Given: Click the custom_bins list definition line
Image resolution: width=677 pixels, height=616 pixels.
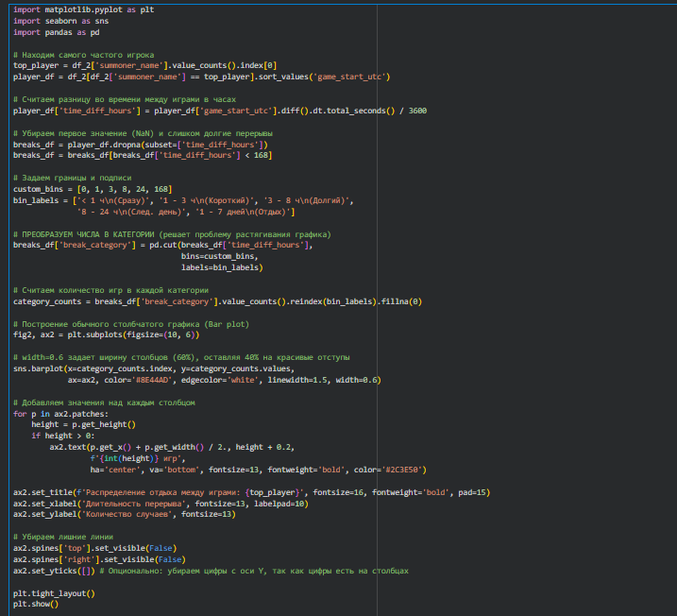Looking at the screenshot, I should pos(93,189).
